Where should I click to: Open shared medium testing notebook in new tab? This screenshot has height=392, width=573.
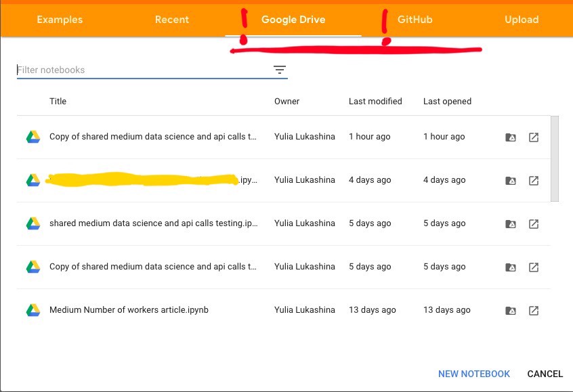tap(534, 224)
